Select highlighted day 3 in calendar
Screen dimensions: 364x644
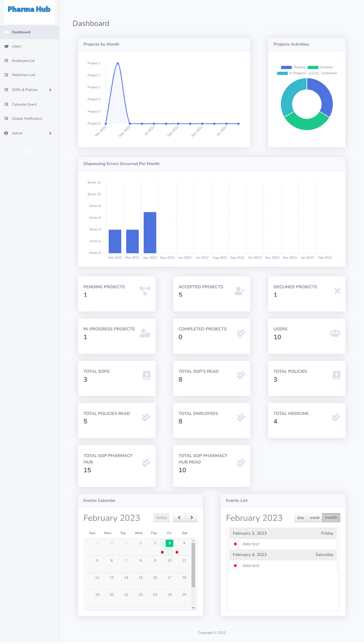tap(169, 543)
